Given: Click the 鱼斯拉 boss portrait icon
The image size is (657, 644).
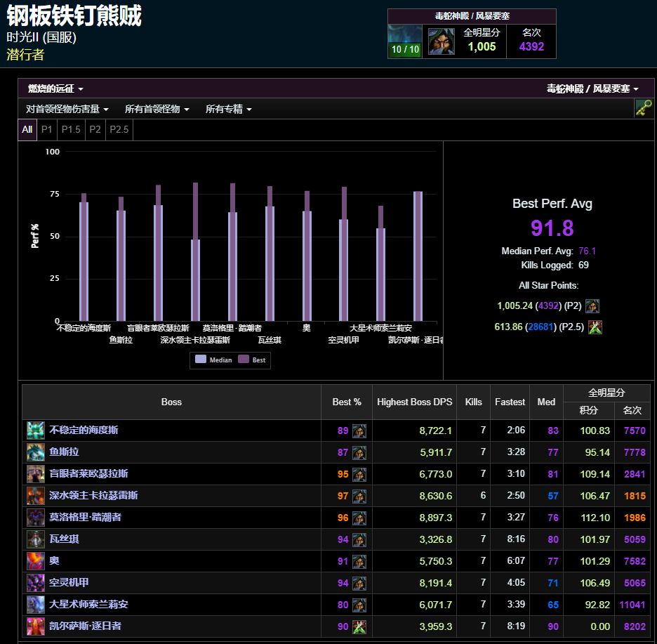Looking at the screenshot, I should coord(35,452).
